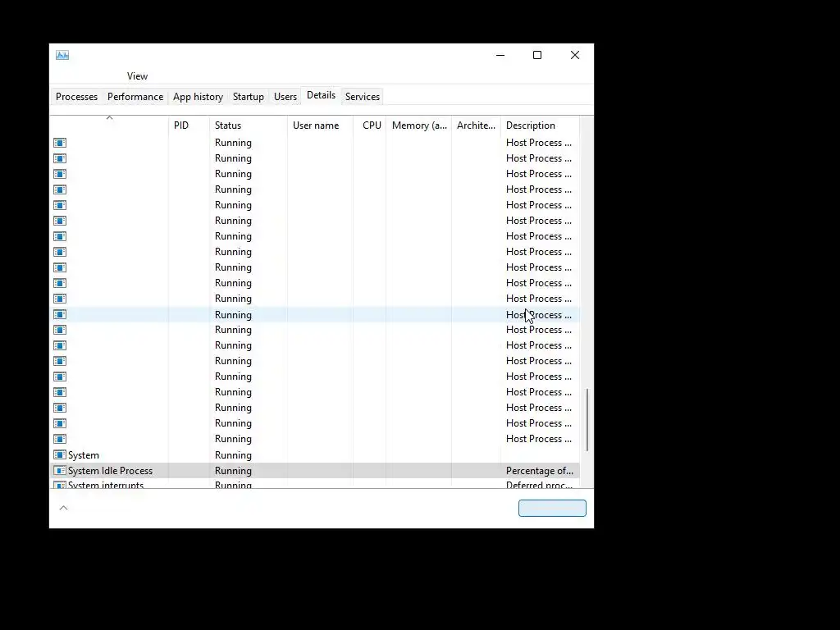840x630 pixels.
Task: Click the 'Percentage of...' description cell
Action: pyautogui.click(x=540, y=470)
